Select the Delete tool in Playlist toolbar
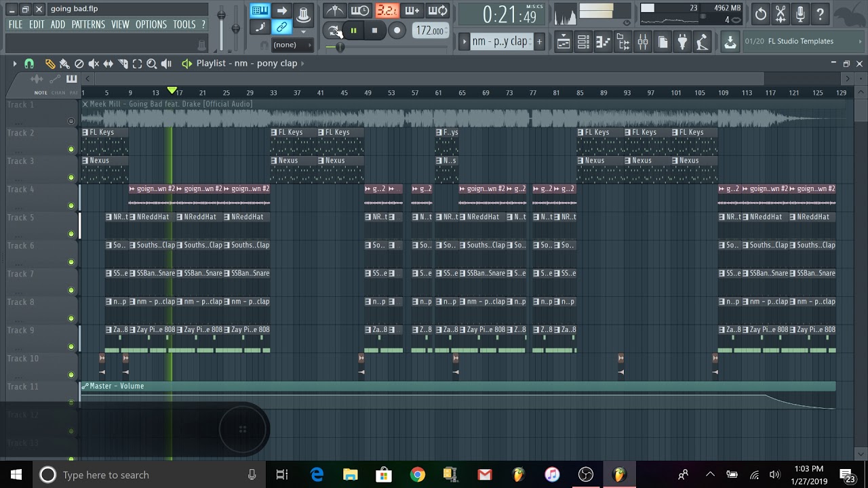This screenshot has width=868, height=488. tap(79, 63)
